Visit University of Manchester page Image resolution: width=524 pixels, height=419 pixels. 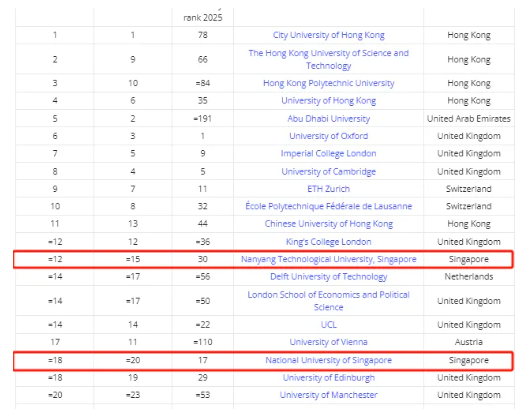(329, 395)
